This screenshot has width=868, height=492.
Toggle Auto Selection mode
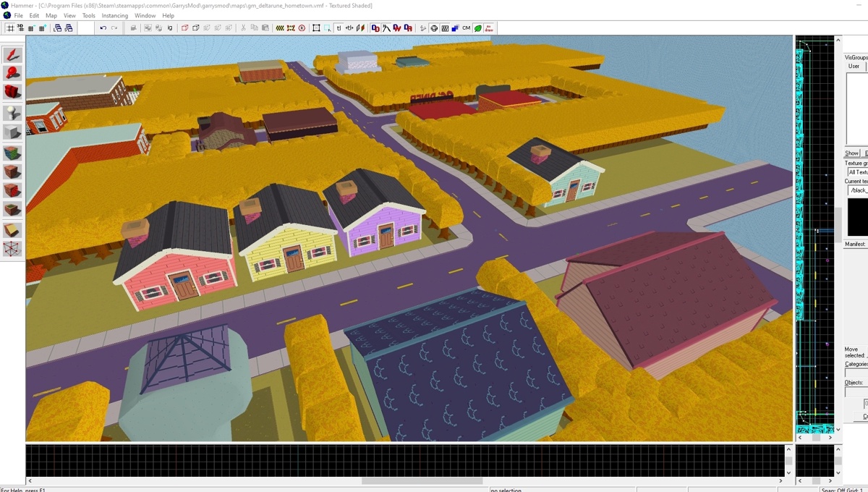click(328, 28)
